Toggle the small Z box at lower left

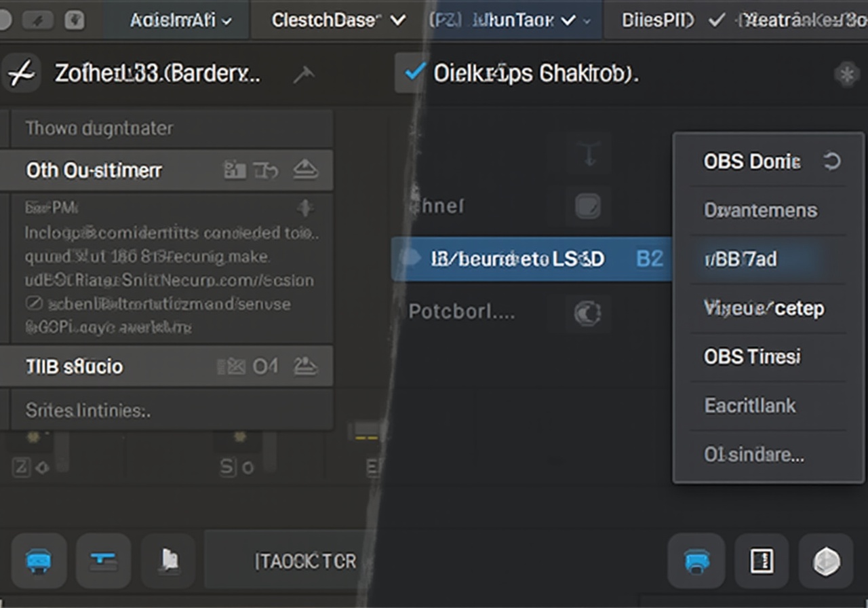click(x=21, y=468)
